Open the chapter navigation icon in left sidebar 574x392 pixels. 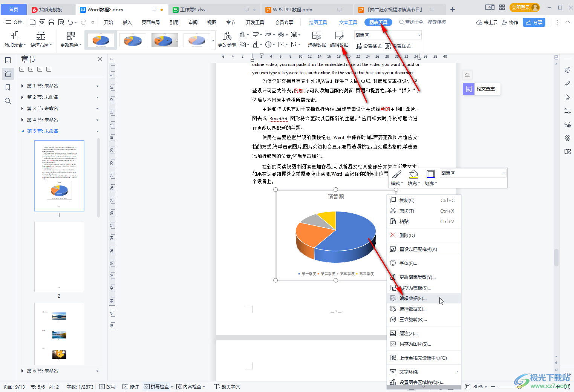(8, 74)
